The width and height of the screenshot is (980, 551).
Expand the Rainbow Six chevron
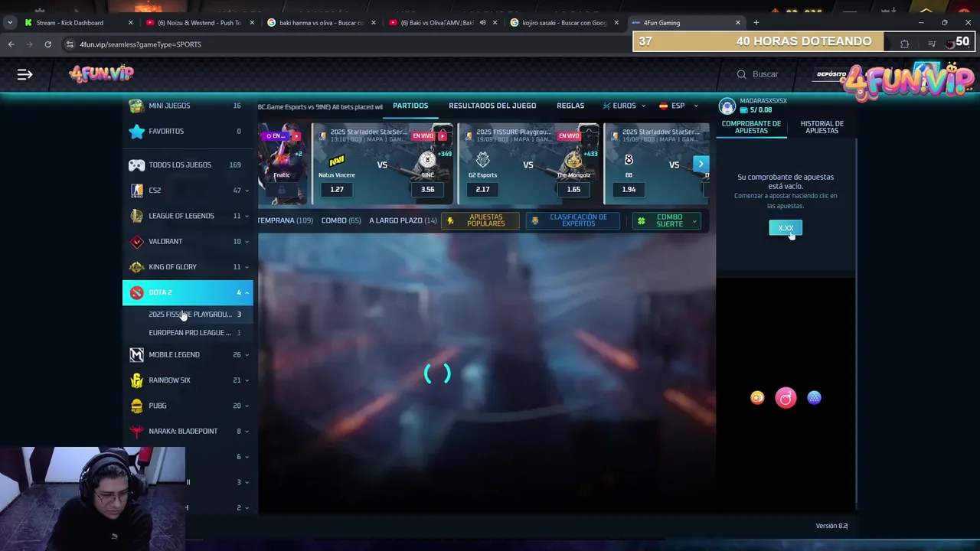(x=247, y=380)
